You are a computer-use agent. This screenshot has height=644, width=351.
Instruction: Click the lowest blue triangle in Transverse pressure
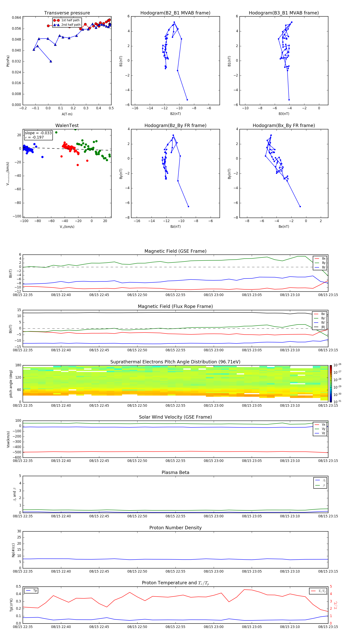[x=51, y=61]
